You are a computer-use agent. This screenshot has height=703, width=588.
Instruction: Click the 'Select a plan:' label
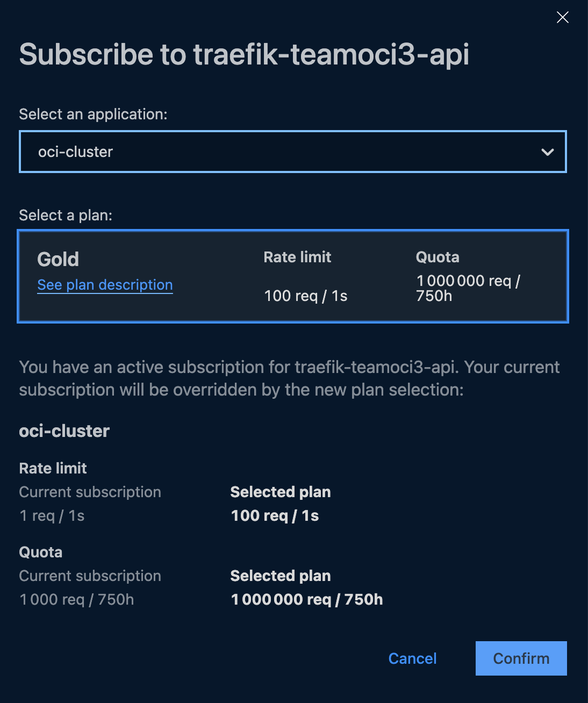(66, 215)
